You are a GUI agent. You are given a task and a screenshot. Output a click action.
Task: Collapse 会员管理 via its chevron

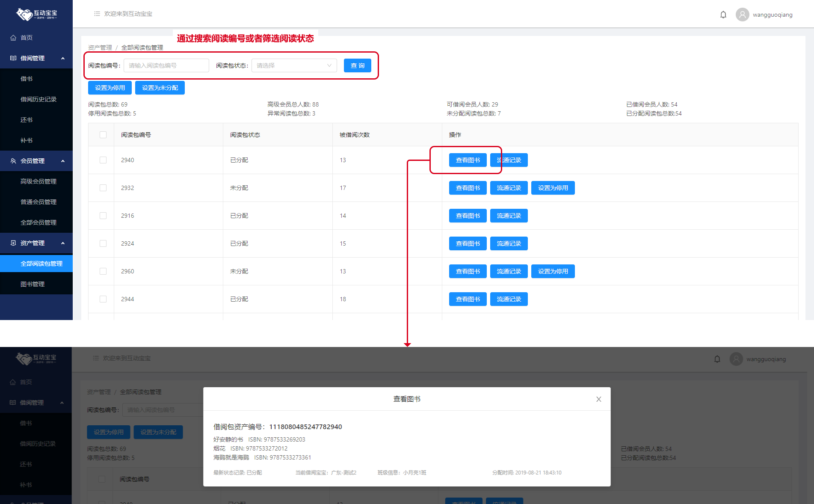tap(63, 161)
